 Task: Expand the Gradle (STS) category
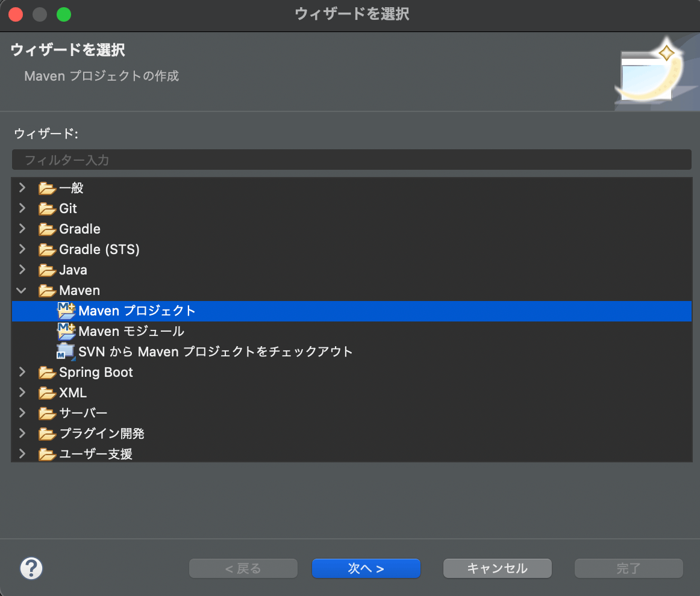22,249
